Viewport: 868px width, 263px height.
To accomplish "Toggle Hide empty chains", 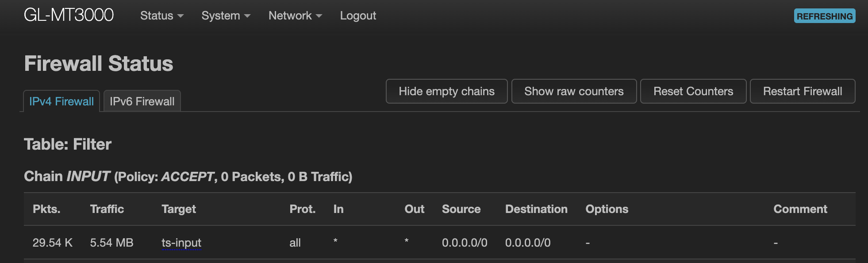I will [446, 91].
